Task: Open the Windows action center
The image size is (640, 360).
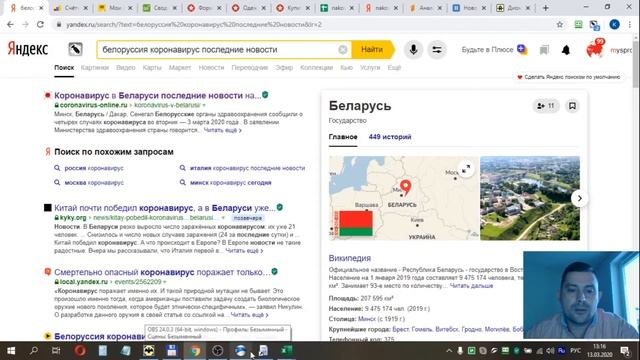Action: (x=625, y=351)
